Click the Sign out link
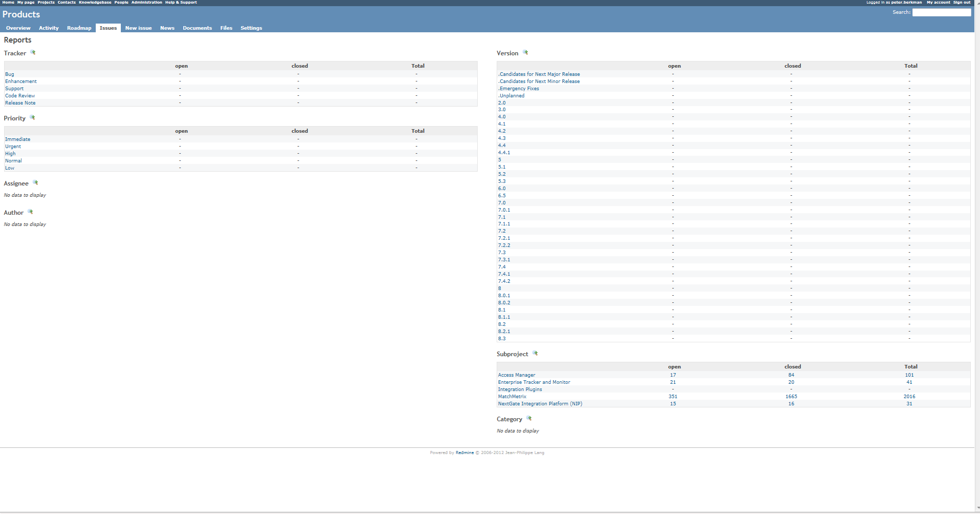980x514 pixels. tap(961, 3)
